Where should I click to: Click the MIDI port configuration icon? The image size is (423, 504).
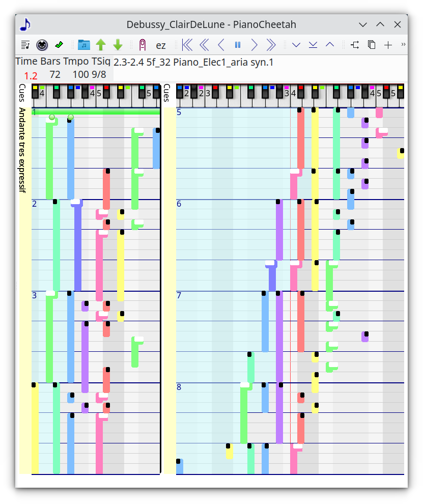pos(42,45)
